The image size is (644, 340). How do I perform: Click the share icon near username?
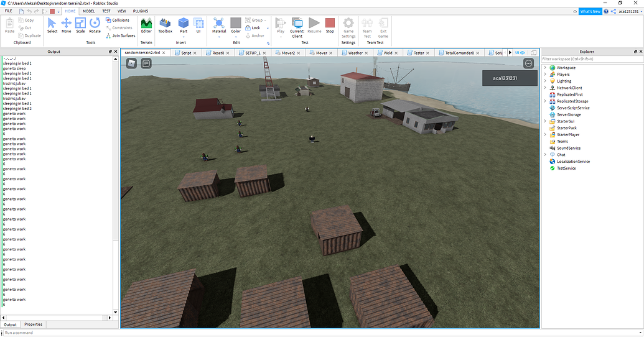pyautogui.click(x=613, y=11)
